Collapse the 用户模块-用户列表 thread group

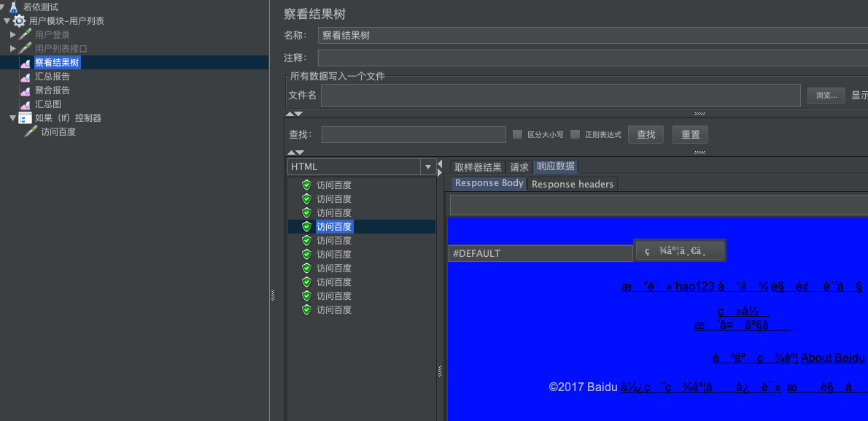[x=7, y=21]
